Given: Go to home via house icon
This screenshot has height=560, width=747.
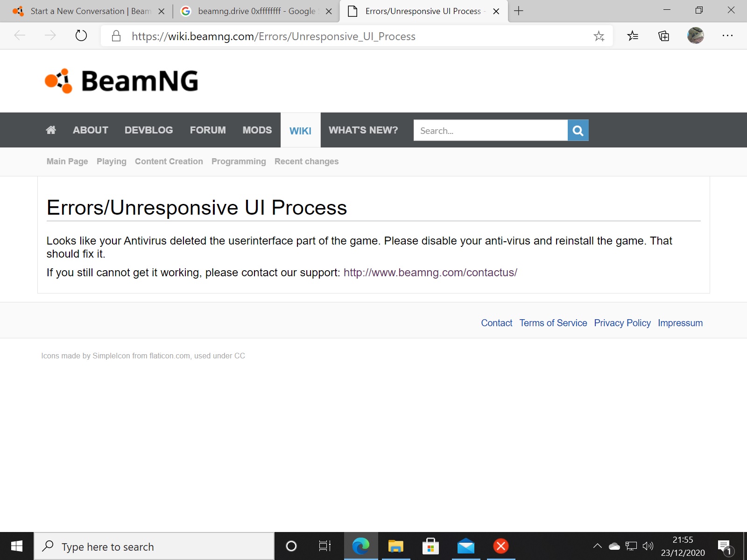Looking at the screenshot, I should click(51, 130).
